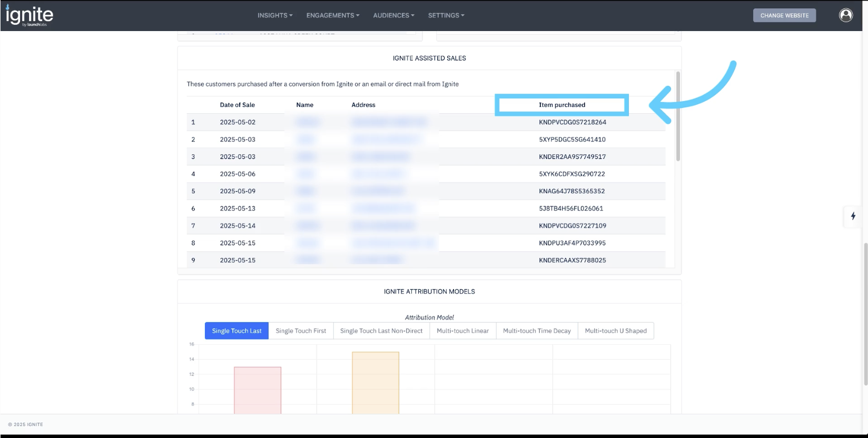Click the Item purchased column header
The image size is (868, 438).
tap(562, 105)
